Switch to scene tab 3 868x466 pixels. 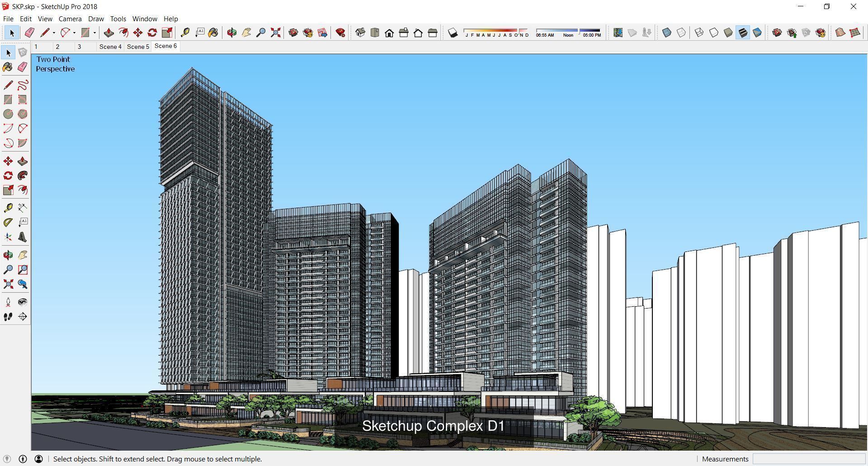coord(85,47)
